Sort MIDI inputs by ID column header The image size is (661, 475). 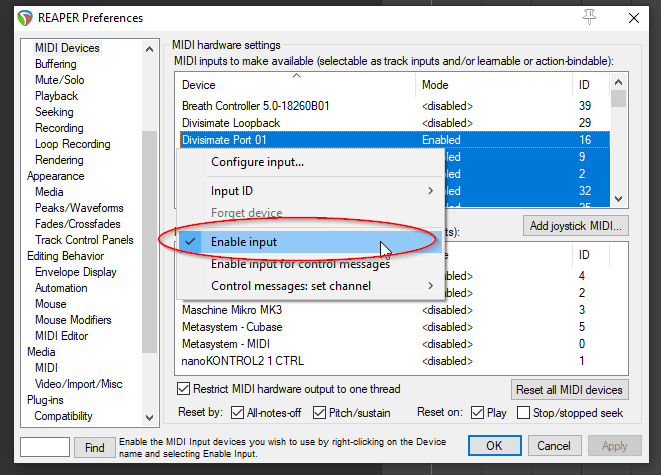[591, 85]
